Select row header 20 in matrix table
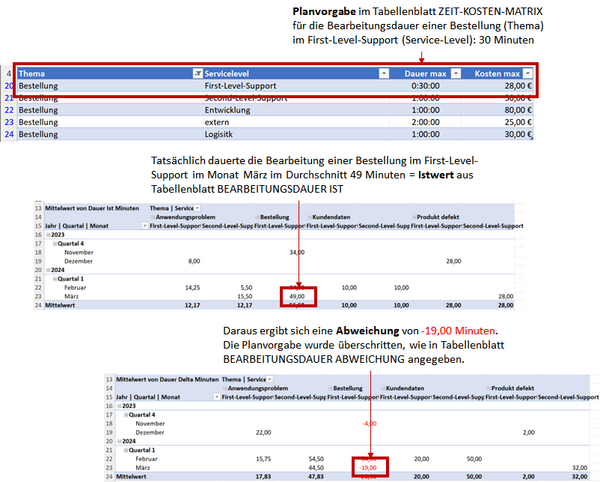 point(9,86)
